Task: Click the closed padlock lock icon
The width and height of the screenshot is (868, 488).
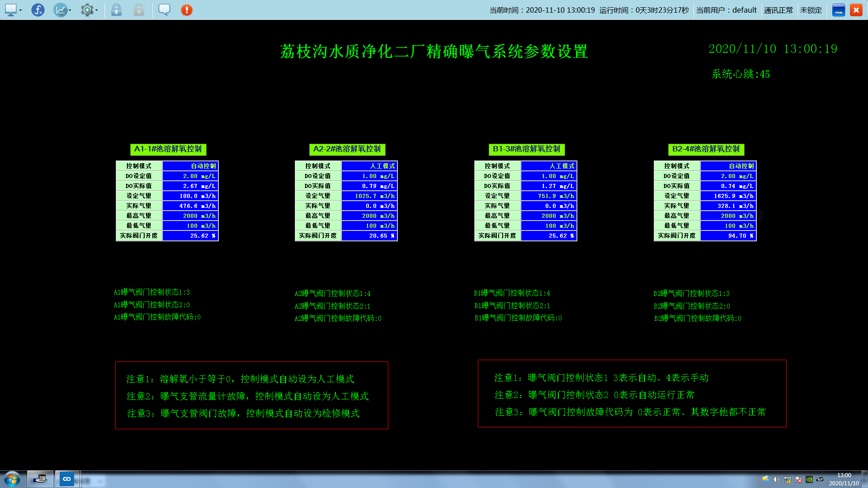Action: (116, 10)
